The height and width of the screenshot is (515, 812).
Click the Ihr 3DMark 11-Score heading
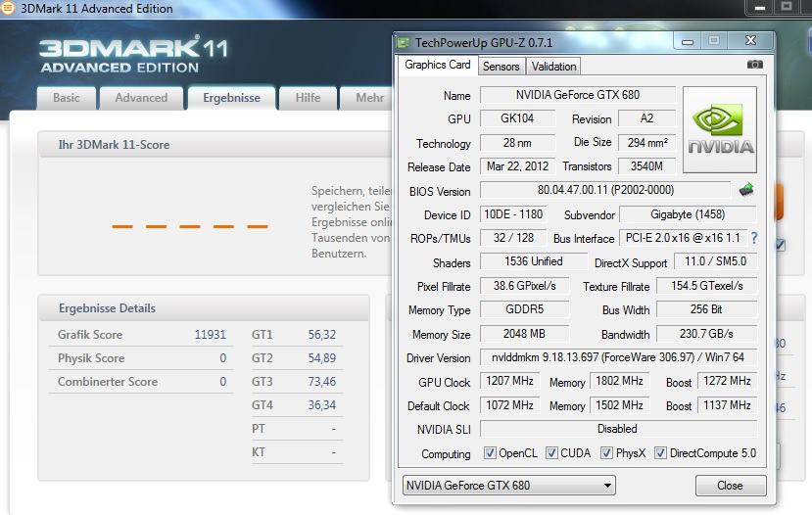click(x=114, y=145)
